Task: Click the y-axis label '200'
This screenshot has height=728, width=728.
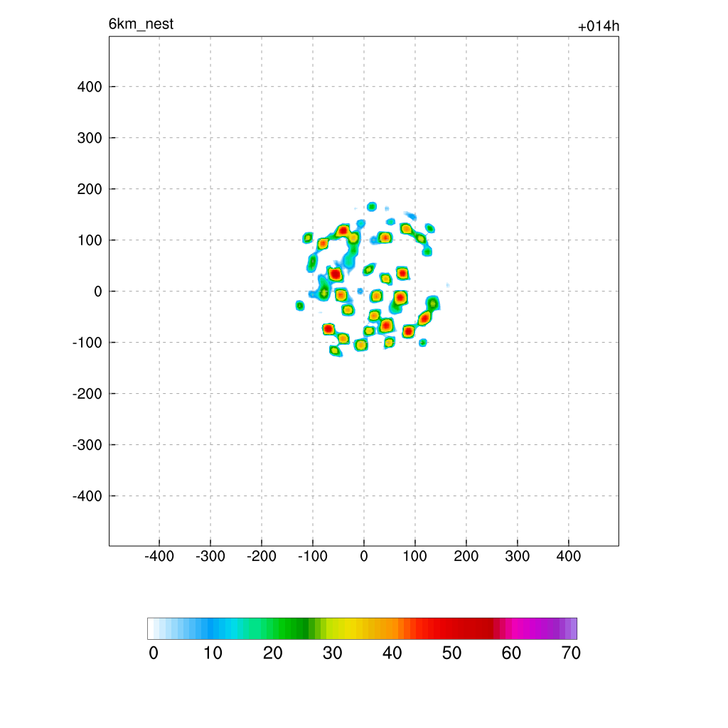Action: pyautogui.click(x=90, y=189)
